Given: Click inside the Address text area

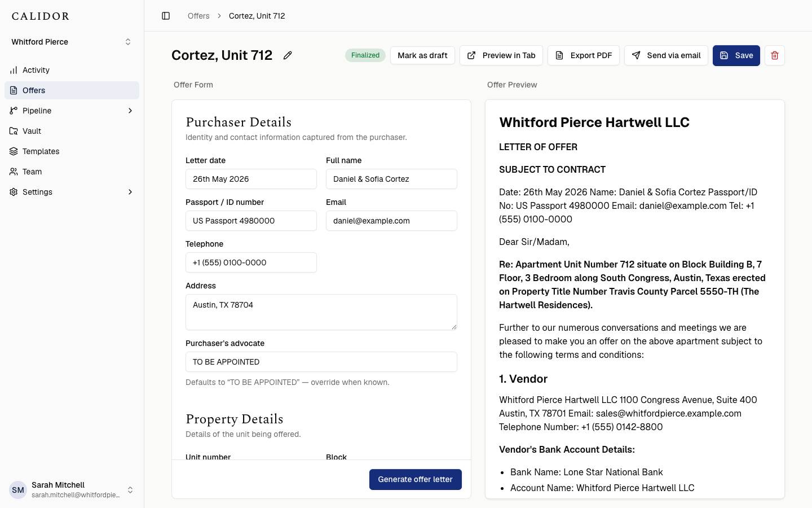Looking at the screenshot, I should point(321,312).
